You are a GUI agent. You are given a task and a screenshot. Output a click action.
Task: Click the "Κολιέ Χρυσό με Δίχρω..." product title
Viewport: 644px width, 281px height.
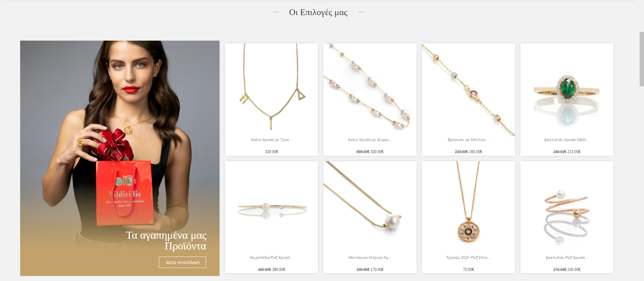click(x=370, y=140)
